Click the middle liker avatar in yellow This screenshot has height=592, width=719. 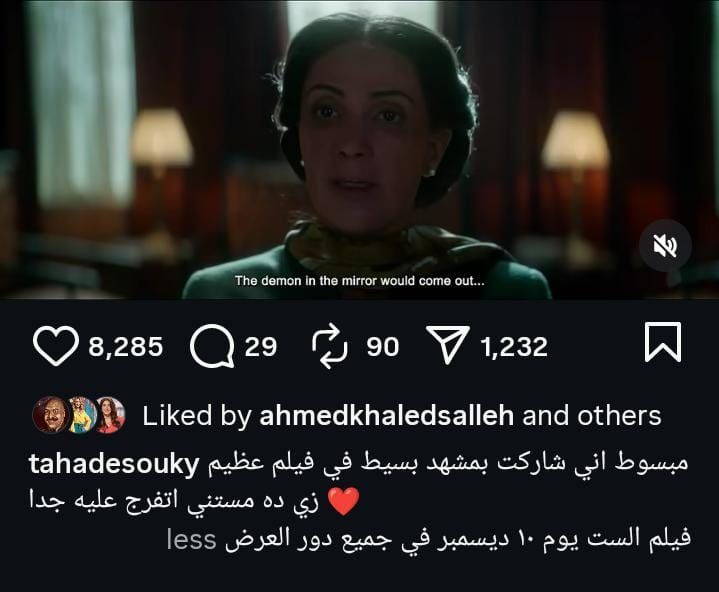(82, 415)
